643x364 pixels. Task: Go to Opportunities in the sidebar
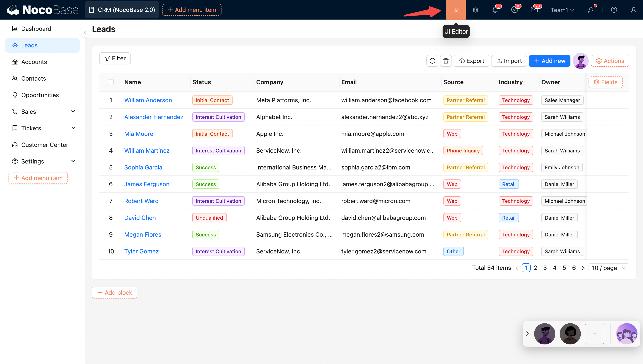click(40, 95)
